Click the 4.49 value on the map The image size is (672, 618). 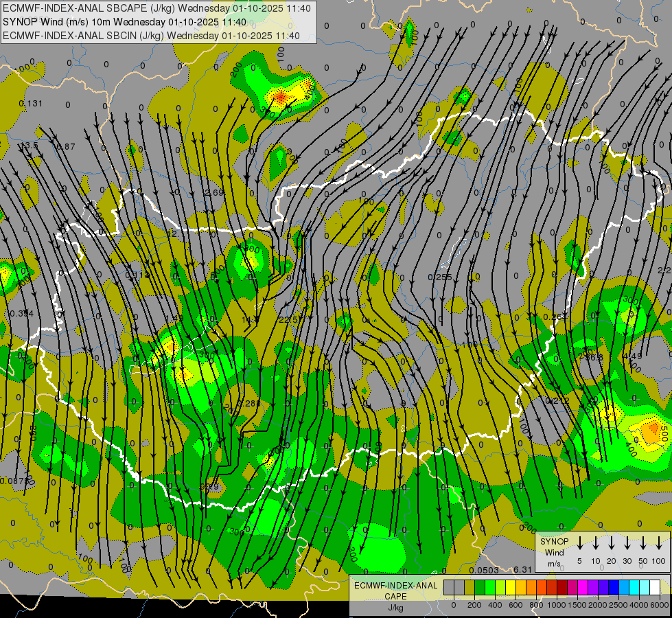[x=633, y=356]
